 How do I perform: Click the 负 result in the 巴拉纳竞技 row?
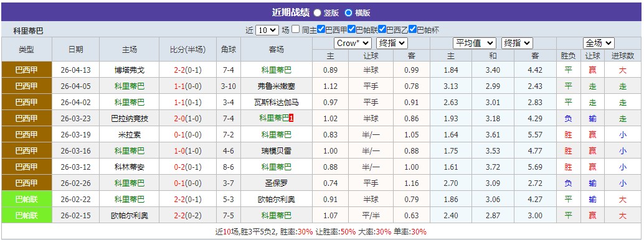(x=568, y=119)
